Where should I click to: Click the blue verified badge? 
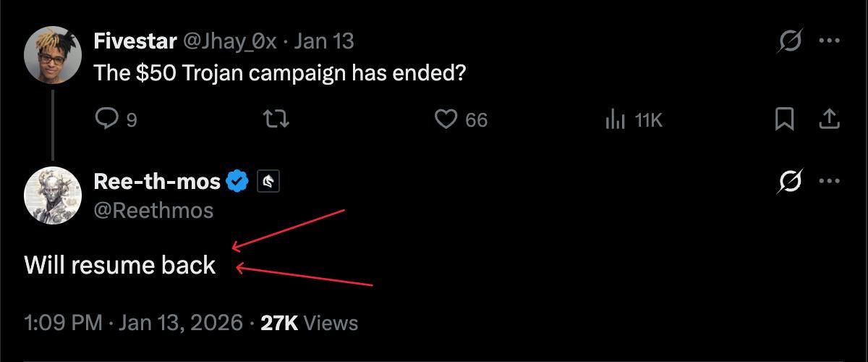pos(237,181)
